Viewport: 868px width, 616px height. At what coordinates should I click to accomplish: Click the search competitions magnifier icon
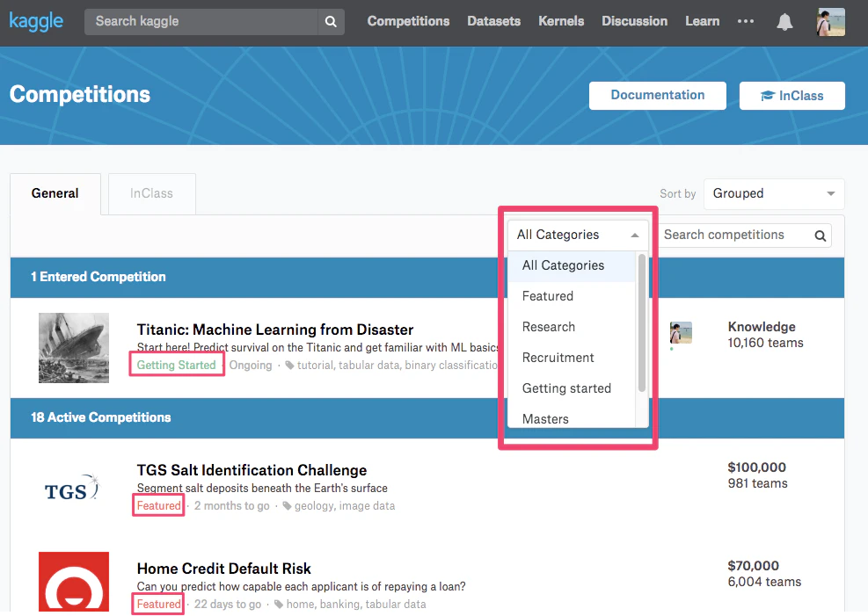pos(821,236)
